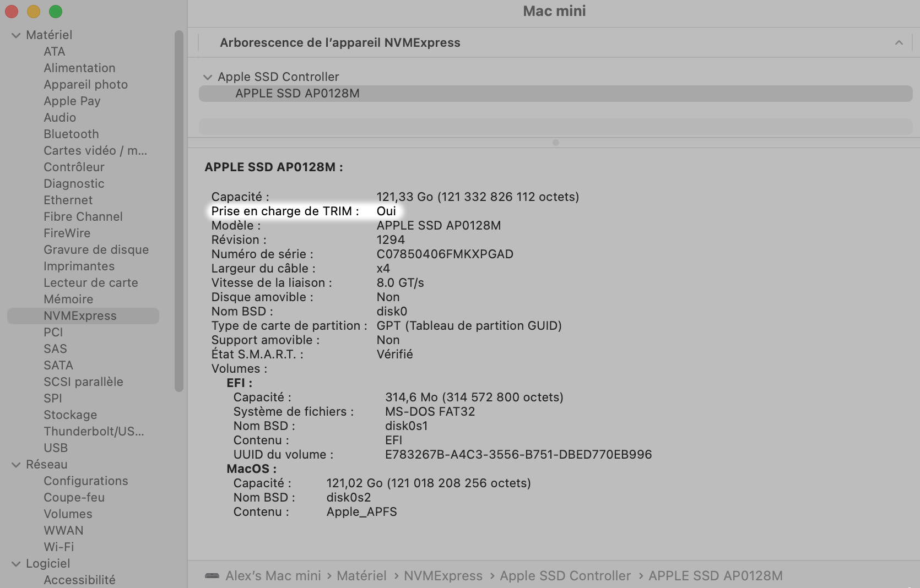Select Bluetooth in the sidebar
Screen dimensions: 920x588
click(x=71, y=134)
